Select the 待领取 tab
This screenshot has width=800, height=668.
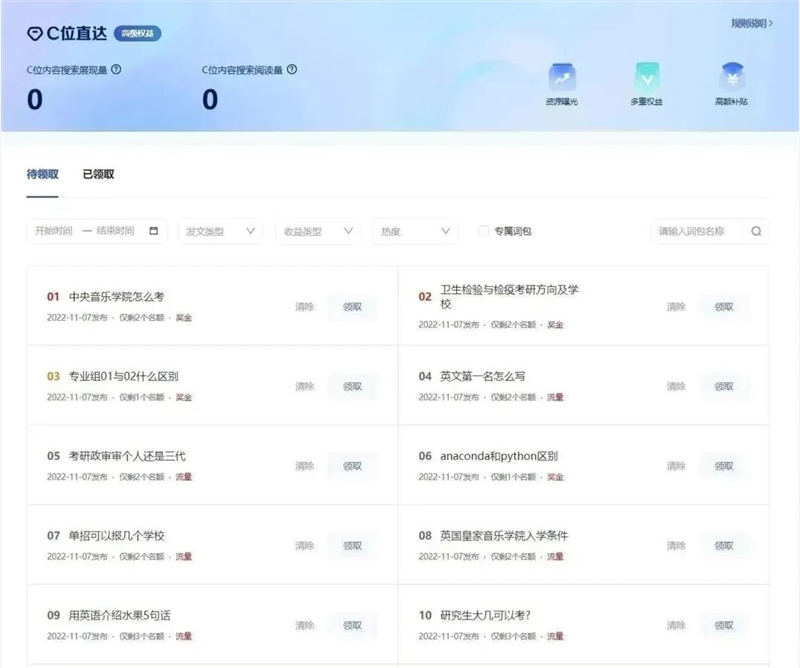pos(42,174)
